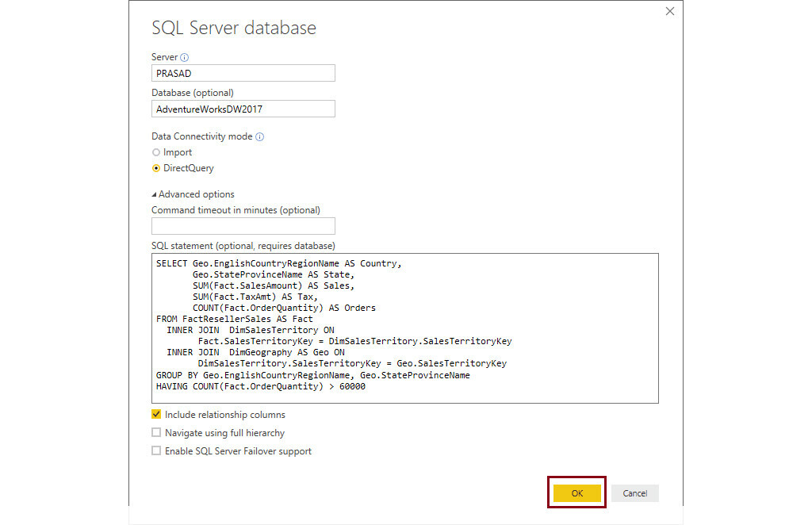Click the Command timeout in minutes field
The width and height of the screenshot is (812, 525).
pyautogui.click(x=243, y=225)
